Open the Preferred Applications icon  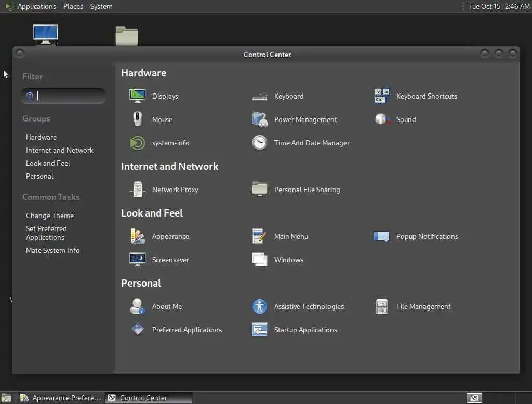pyautogui.click(x=137, y=330)
